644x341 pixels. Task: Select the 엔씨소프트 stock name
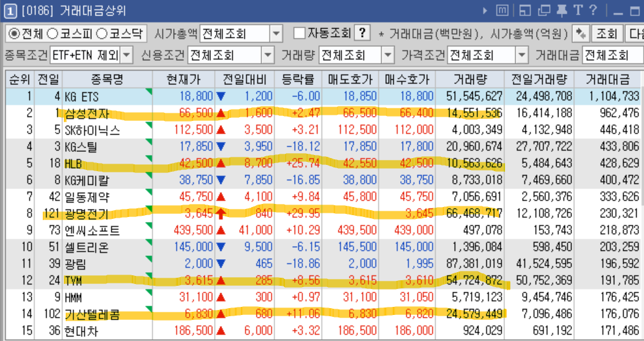[x=92, y=231]
